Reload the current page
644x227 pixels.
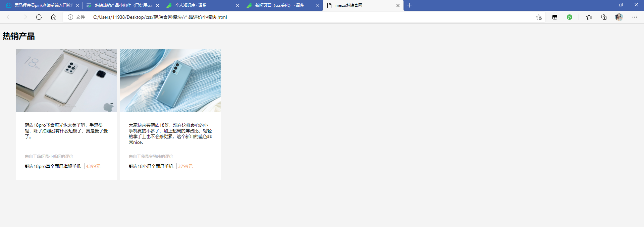pyautogui.click(x=39, y=17)
